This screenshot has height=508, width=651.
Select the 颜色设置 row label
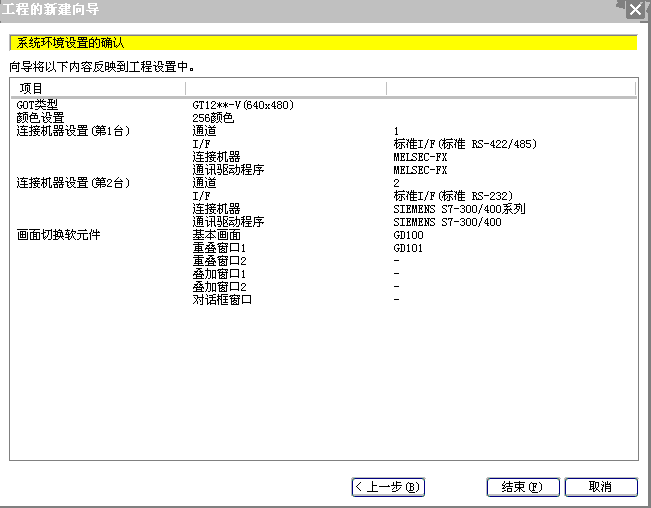point(40,118)
